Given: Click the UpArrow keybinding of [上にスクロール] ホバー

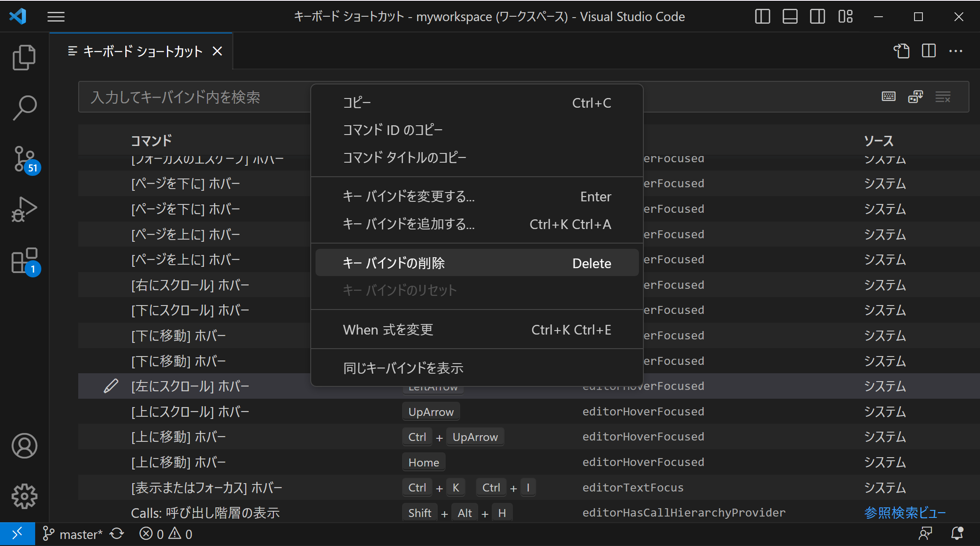Looking at the screenshot, I should [431, 412].
